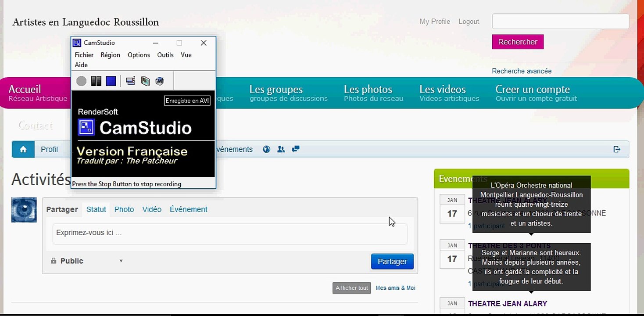Open the last THEATRE JEAN ALARY event
644x316 pixels.
508,304
